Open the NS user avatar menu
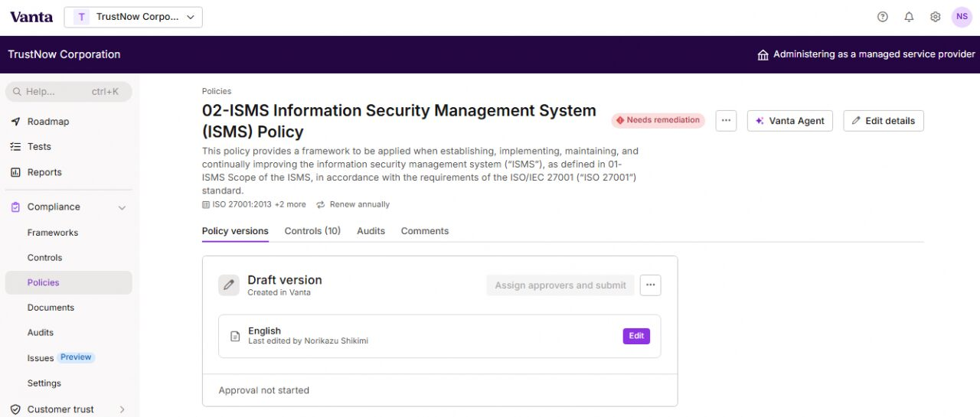Image resolution: width=980 pixels, height=417 pixels. 962,17
